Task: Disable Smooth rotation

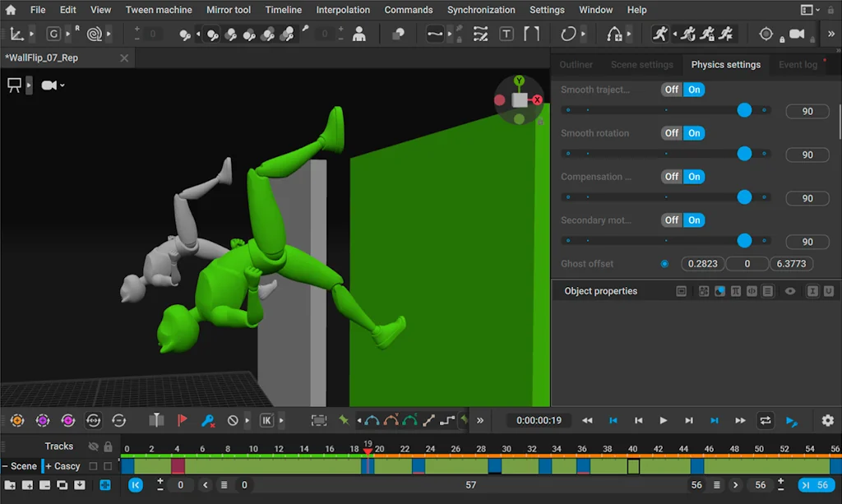Action: 672,132
